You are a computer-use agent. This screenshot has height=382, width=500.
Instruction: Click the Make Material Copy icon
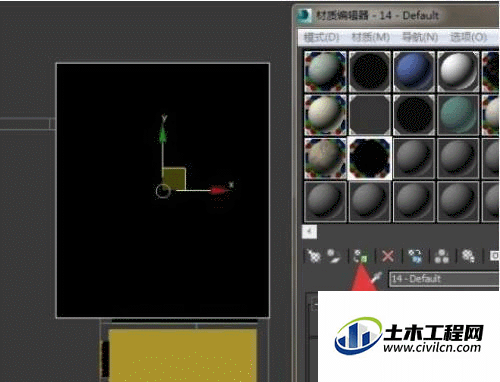click(x=415, y=256)
